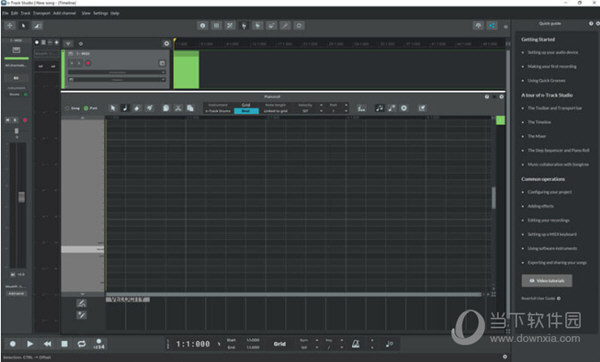Select the Part radio button in Pianoroll
The image size is (600, 362).
(x=86, y=108)
